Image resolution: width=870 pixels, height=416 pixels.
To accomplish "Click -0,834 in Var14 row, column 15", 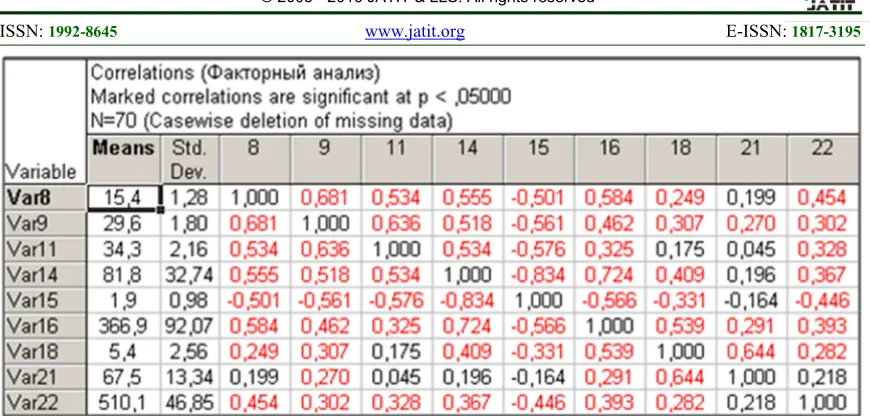I will pos(539,275).
